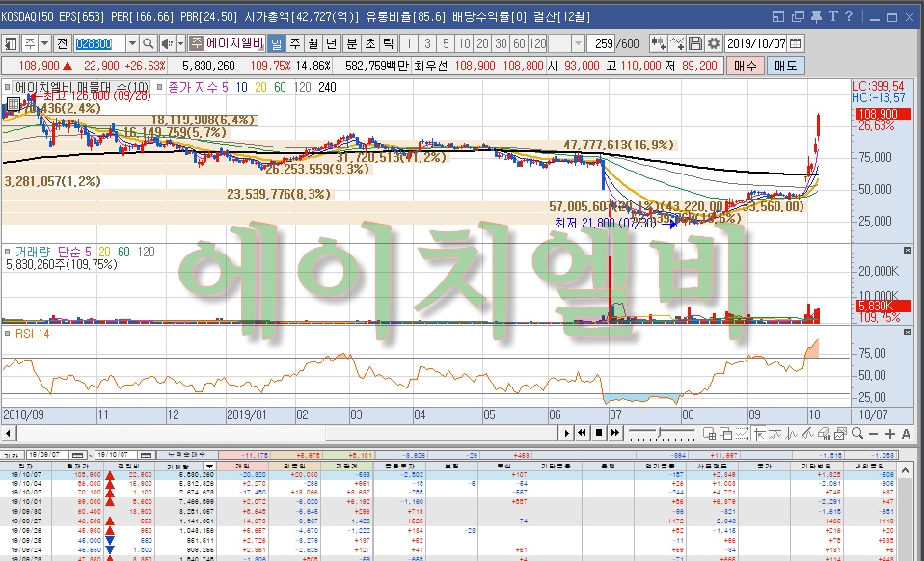Click the chart image capture icon
Image resolution: width=924 pixels, height=561 pixels.
(841, 434)
